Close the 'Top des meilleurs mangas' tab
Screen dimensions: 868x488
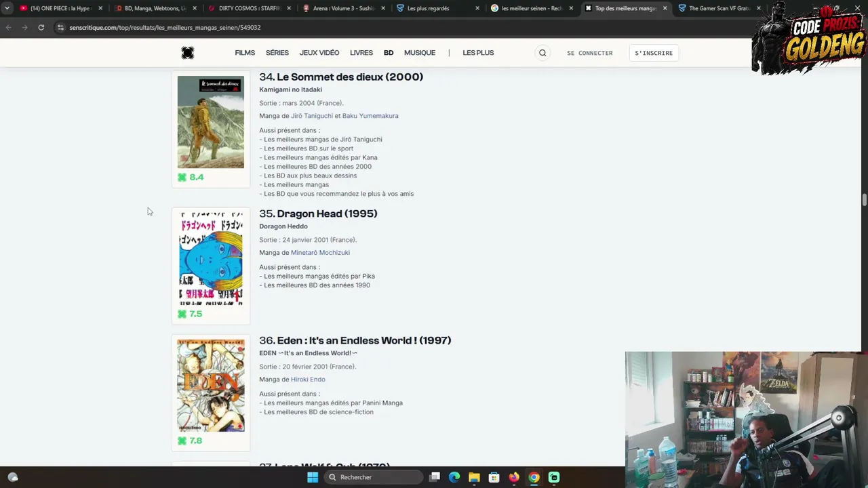click(665, 8)
